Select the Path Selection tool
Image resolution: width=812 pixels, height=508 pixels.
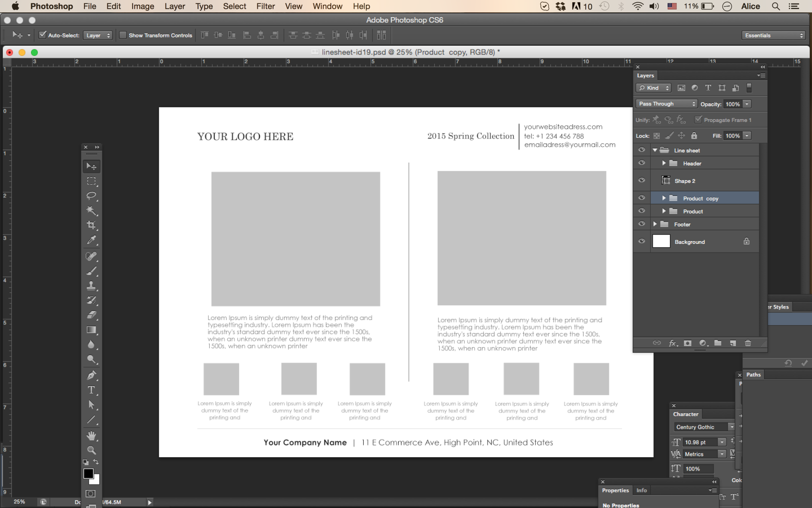[x=91, y=405]
